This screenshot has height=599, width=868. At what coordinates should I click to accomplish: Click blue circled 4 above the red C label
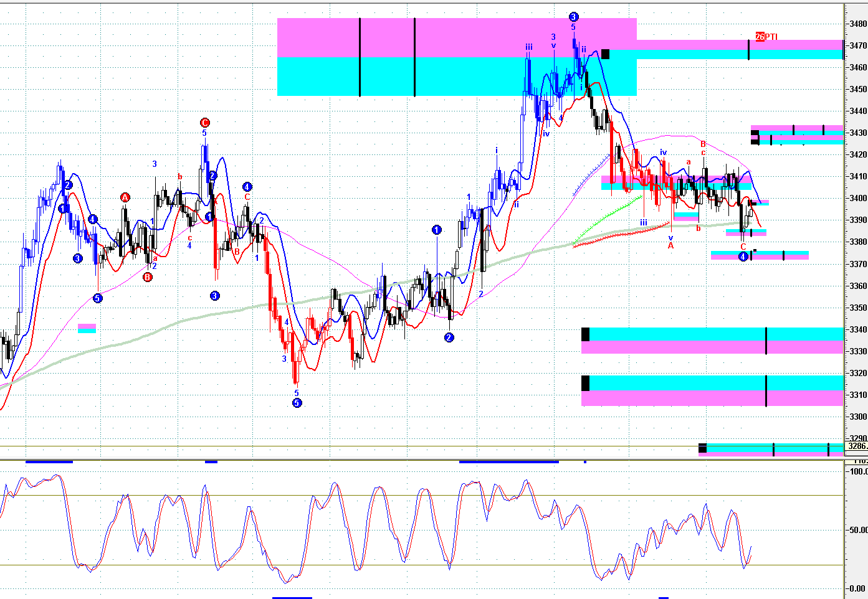247,186
